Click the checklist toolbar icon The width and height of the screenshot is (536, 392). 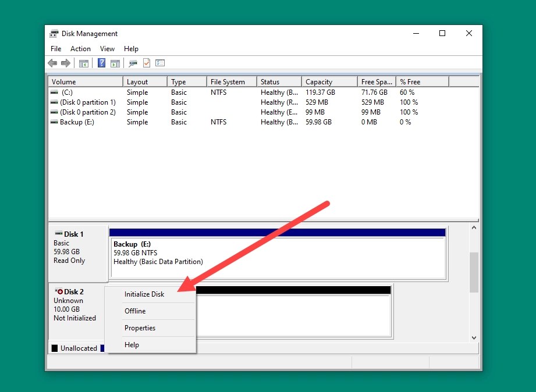pos(161,63)
